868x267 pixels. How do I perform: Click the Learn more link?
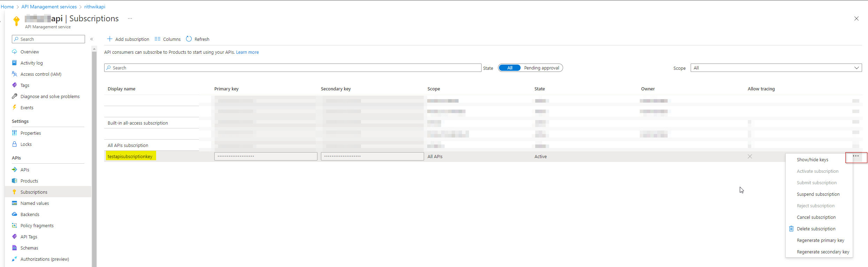247,52
